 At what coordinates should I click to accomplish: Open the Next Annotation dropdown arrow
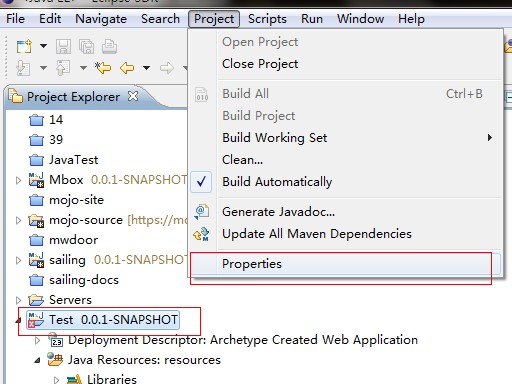click(43, 68)
